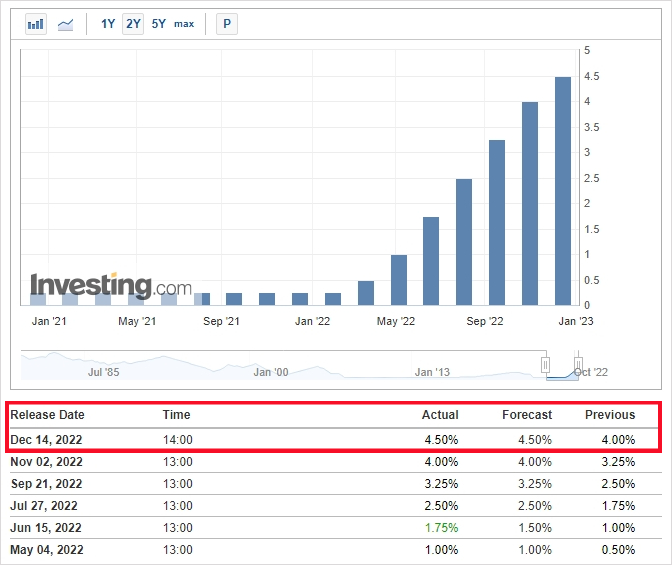Image resolution: width=672 pixels, height=565 pixels.
Task: Click the Time column header
Action: pos(176,415)
